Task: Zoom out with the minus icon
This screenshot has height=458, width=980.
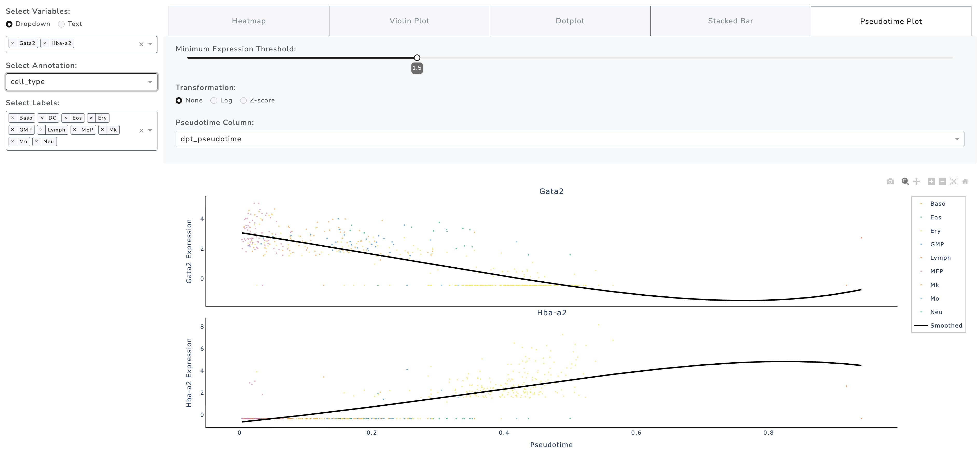Action: click(942, 182)
